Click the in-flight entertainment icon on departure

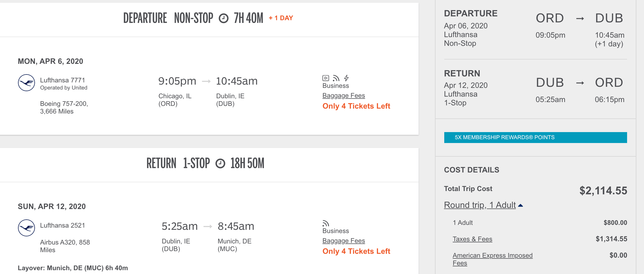(326, 78)
